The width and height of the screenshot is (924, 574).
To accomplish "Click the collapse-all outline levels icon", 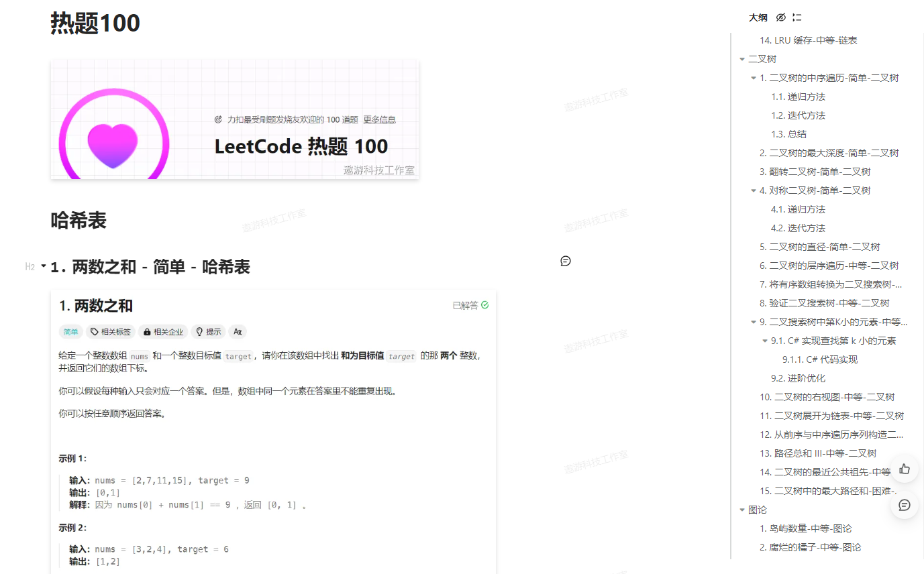I will [x=797, y=17].
